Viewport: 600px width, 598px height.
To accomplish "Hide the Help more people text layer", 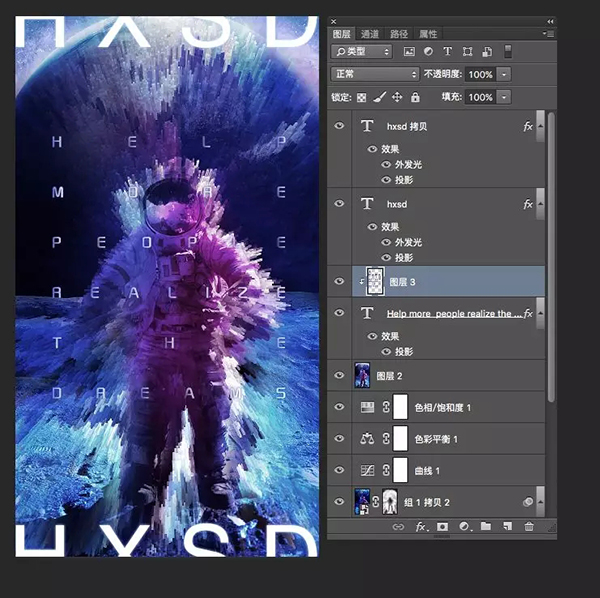I will 339,313.
